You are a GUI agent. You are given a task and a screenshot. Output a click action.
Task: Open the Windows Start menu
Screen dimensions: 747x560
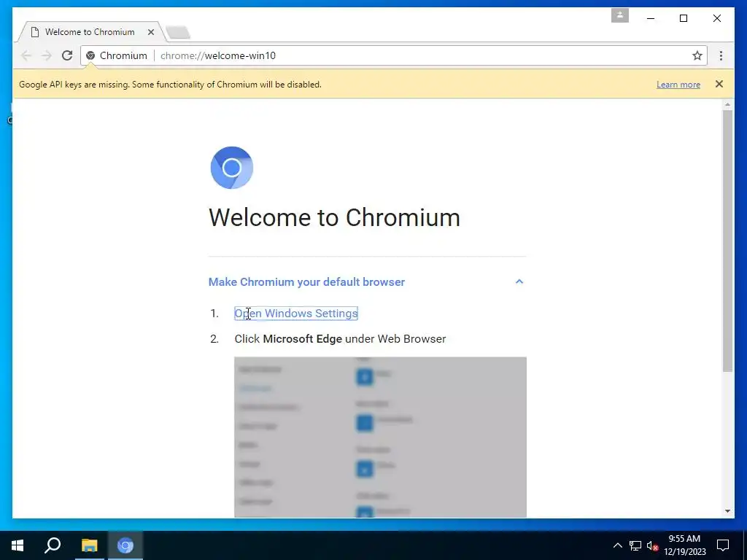pyautogui.click(x=18, y=545)
